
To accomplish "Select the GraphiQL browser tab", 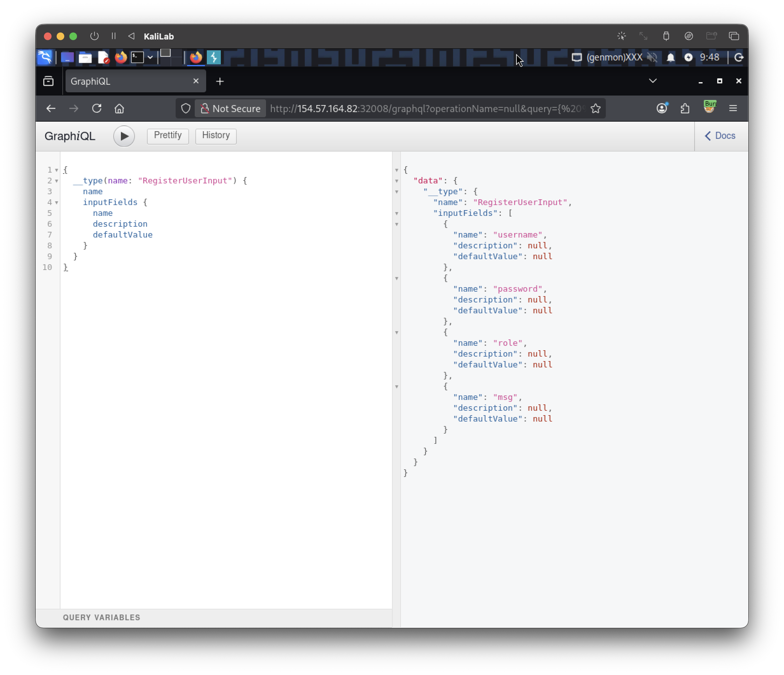I will coord(136,81).
